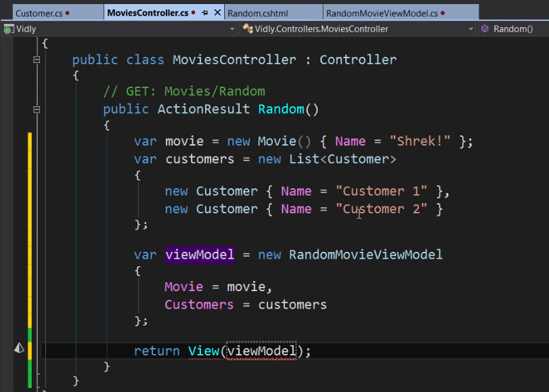Viewport: 549px width, 392px height.
Task: Click the RandomMovieViewModel type name in code
Action: tap(366, 255)
